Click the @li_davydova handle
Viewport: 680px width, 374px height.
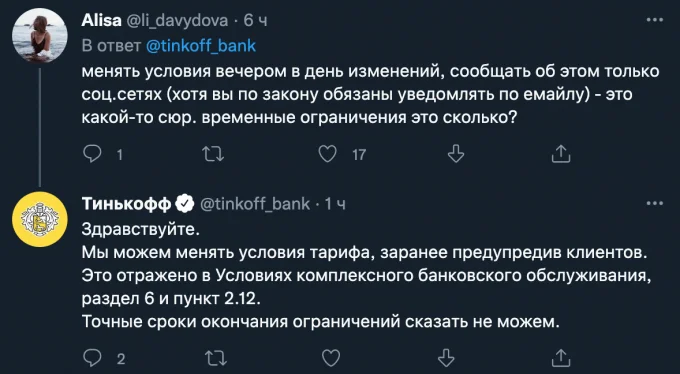point(177,20)
